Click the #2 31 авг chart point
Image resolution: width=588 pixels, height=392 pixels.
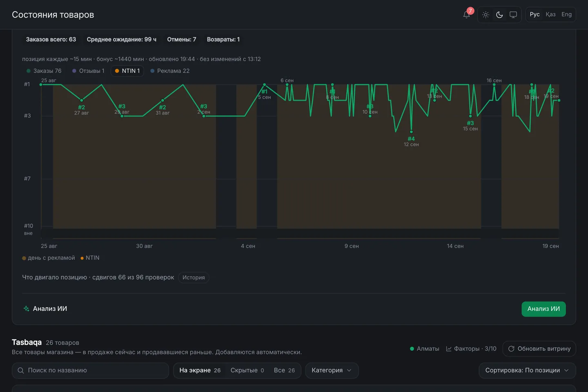tap(163, 100)
